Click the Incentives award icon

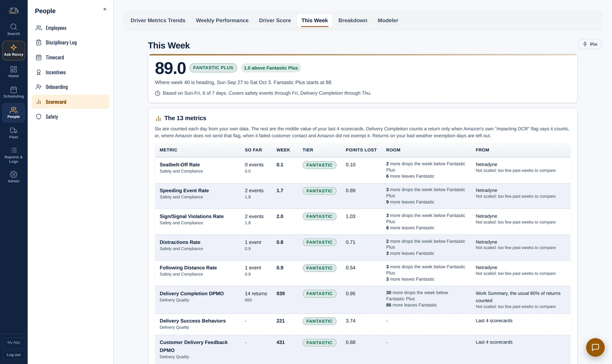point(39,72)
